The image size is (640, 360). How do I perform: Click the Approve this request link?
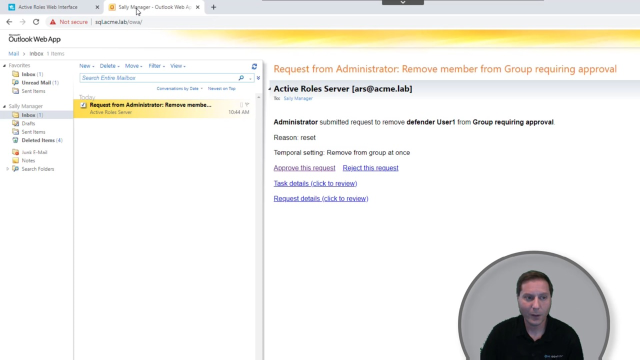coord(304,168)
